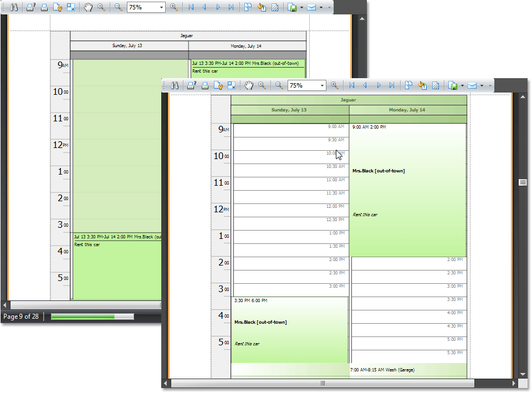
Task: Click 75% zoom field in back window
Action: (x=146, y=7)
